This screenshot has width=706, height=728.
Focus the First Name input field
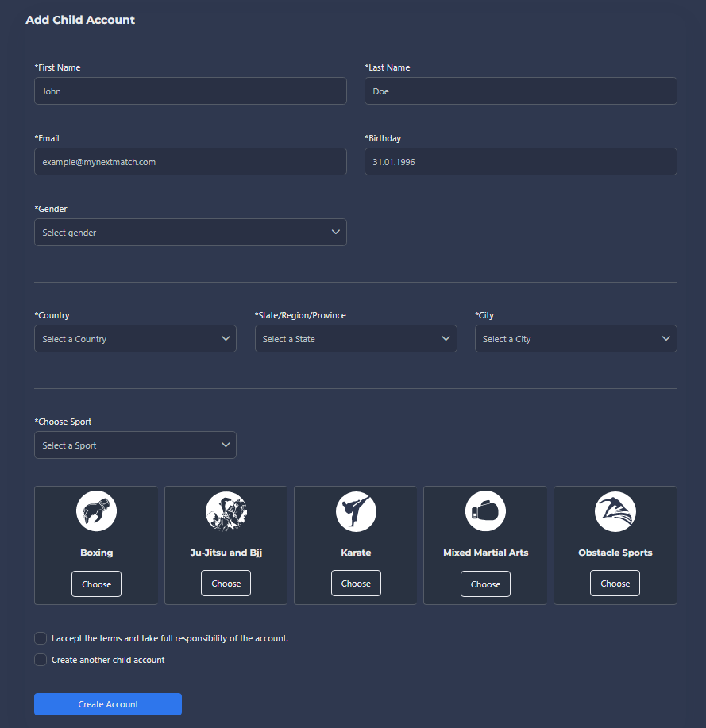[191, 91]
